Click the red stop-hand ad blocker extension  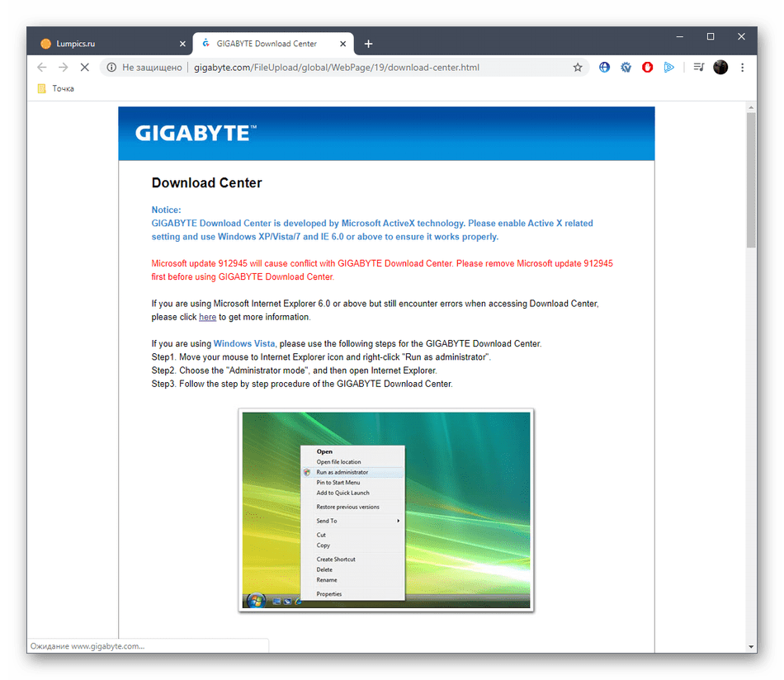[x=648, y=68]
